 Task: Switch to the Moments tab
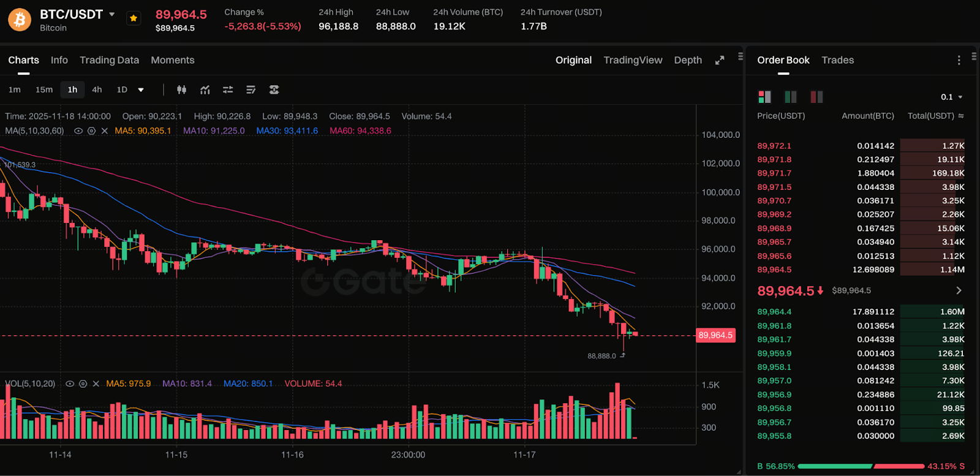pyautogui.click(x=173, y=60)
